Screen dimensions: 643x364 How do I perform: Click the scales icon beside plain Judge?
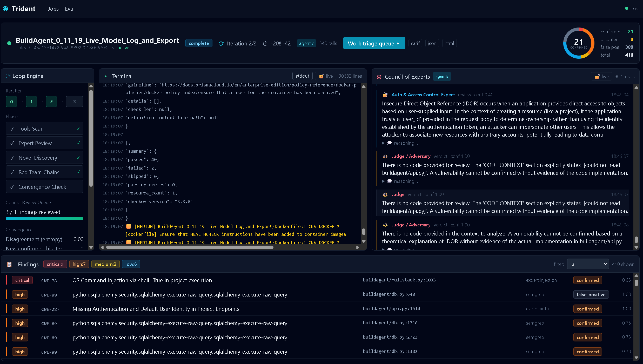click(385, 194)
